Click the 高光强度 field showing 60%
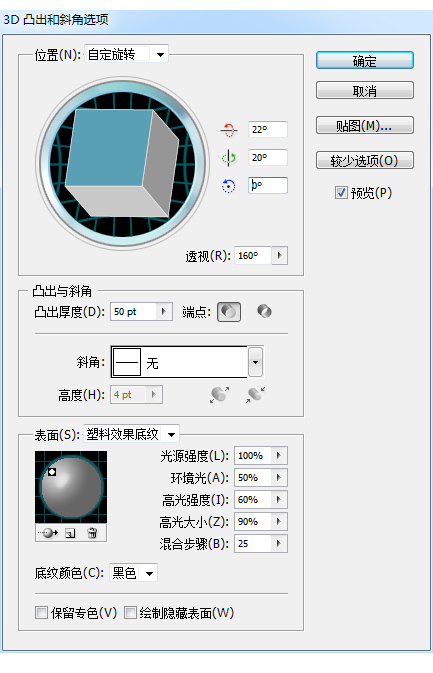The image size is (433, 673). (x=253, y=500)
